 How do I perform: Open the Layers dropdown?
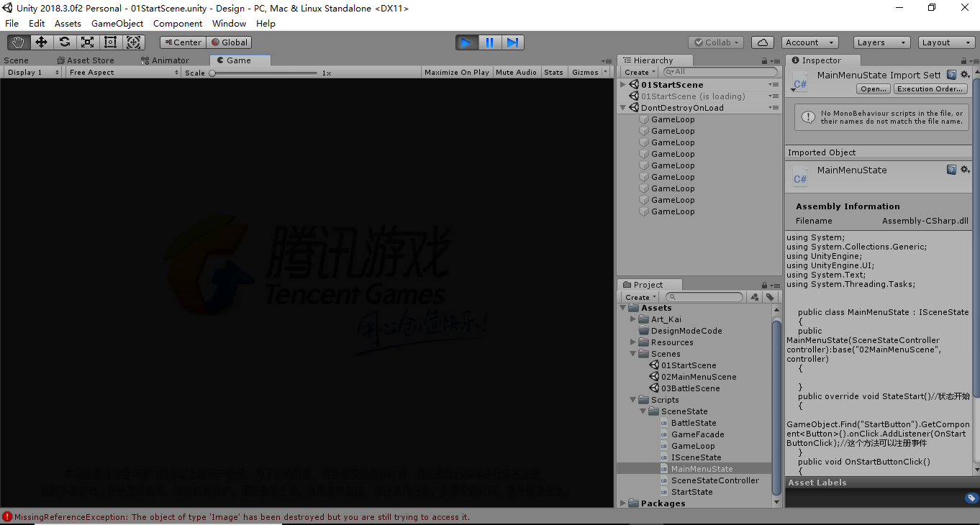(x=881, y=42)
